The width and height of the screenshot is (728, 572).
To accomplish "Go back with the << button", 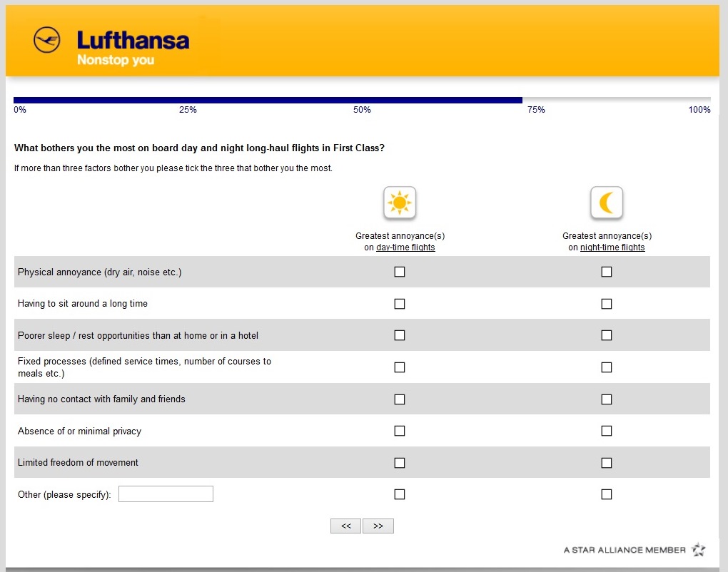I will coord(346,526).
